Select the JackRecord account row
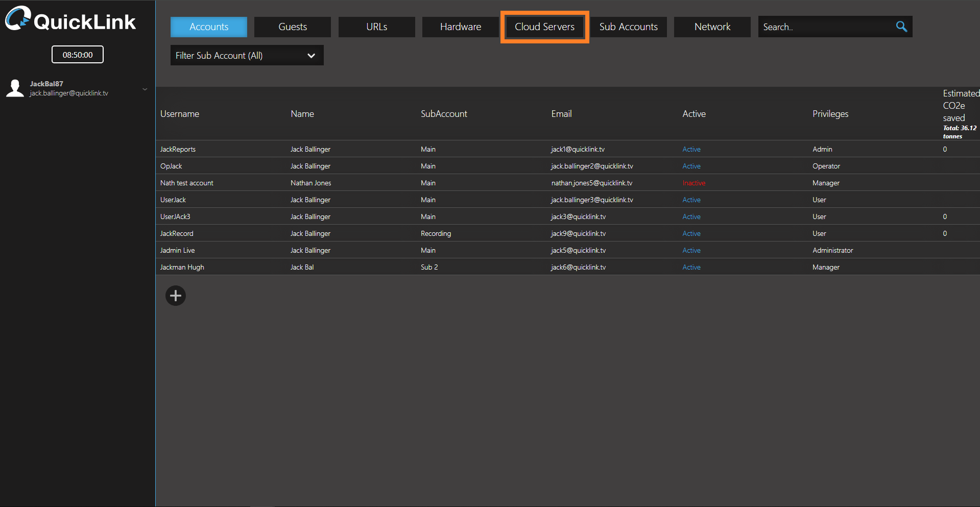 [177, 233]
